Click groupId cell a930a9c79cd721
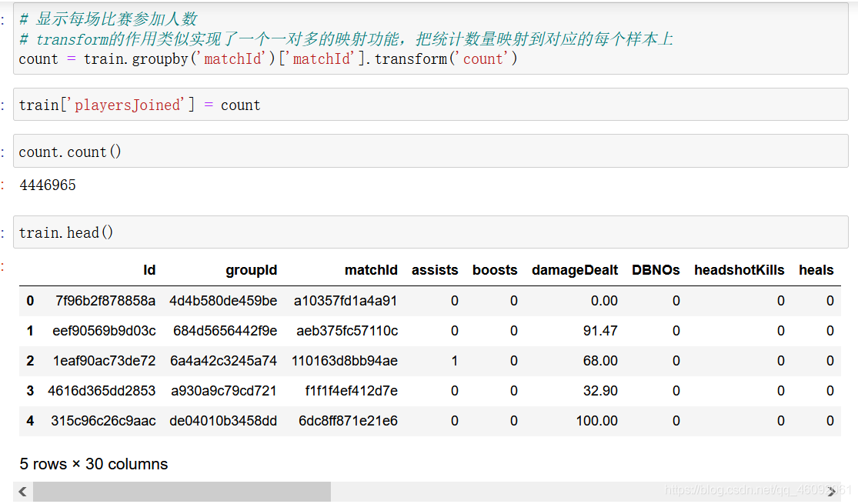 (224, 391)
